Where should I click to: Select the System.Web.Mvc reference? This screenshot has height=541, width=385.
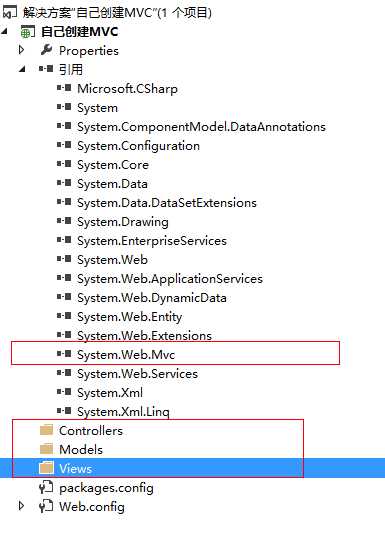tap(126, 355)
